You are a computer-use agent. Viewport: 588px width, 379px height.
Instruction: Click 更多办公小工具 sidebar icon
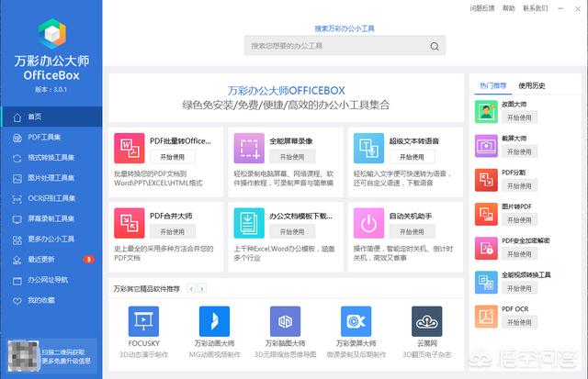coord(17,240)
